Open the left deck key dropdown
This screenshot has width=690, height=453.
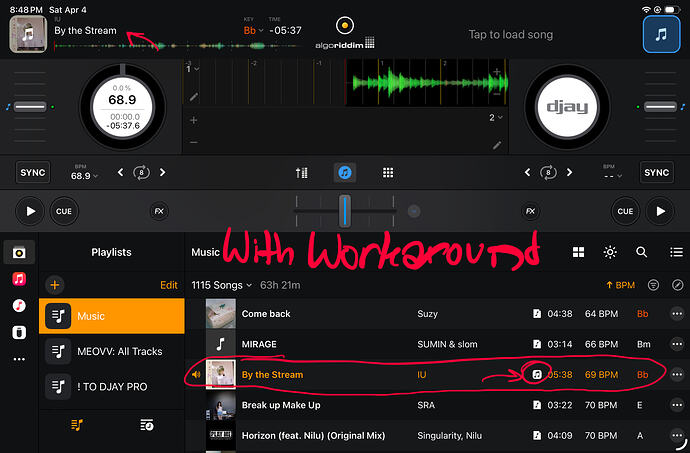click(x=254, y=31)
